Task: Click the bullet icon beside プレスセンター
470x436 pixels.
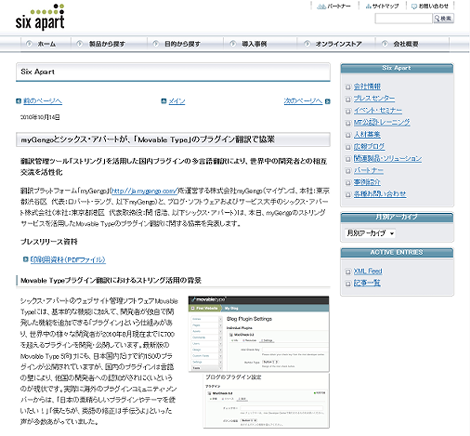Action: (348, 99)
